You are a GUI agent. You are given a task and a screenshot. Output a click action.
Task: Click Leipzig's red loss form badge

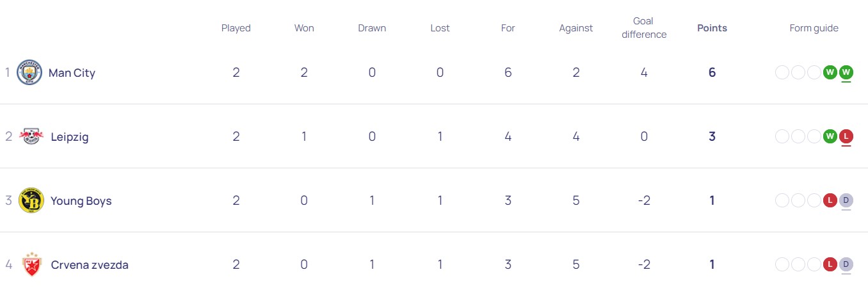point(846,136)
